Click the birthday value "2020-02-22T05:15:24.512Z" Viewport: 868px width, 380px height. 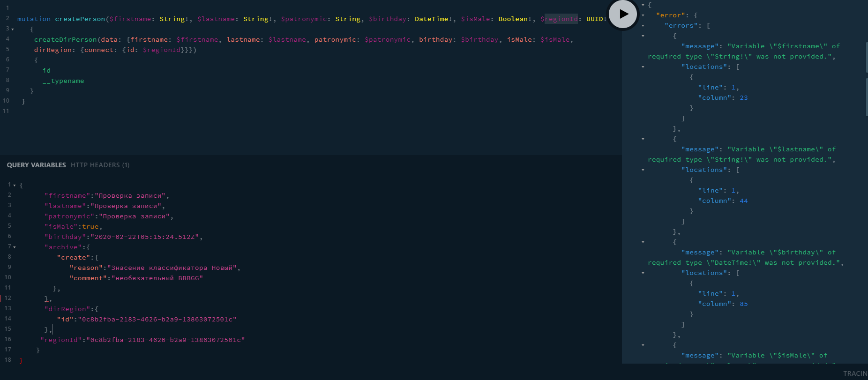(145, 237)
